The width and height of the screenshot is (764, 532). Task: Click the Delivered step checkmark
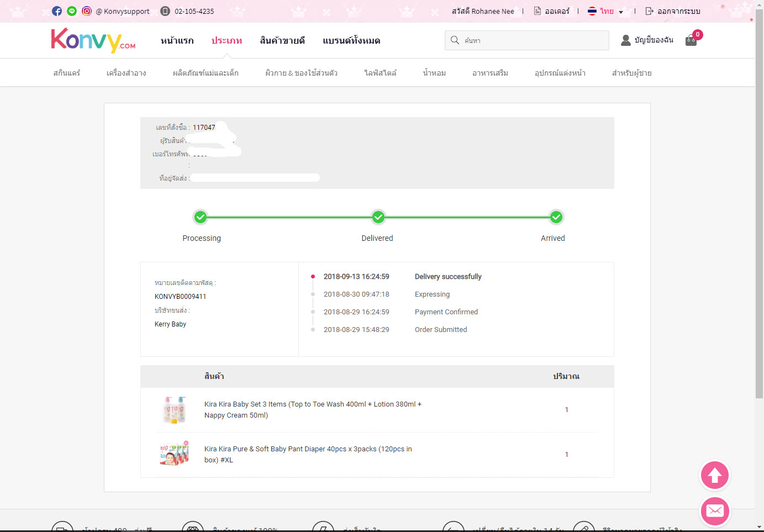378,217
